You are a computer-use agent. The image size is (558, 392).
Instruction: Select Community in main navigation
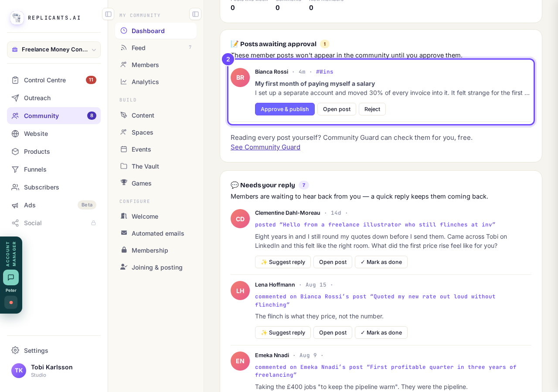pyautogui.click(x=54, y=116)
